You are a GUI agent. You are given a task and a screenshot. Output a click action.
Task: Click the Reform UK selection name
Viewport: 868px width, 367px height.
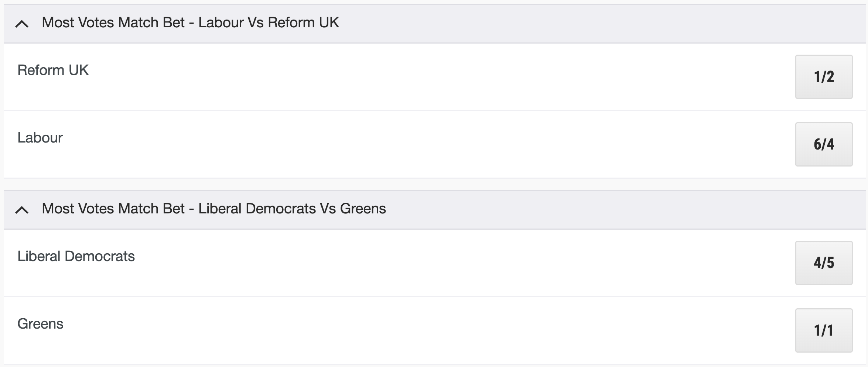click(53, 70)
